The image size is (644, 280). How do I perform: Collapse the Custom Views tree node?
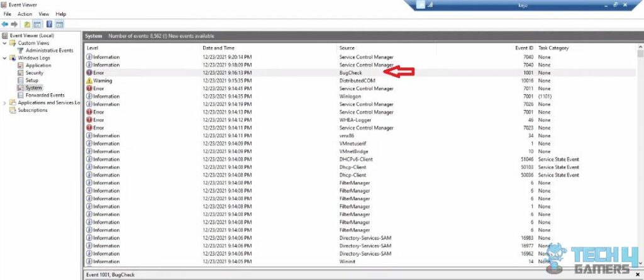point(5,43)
